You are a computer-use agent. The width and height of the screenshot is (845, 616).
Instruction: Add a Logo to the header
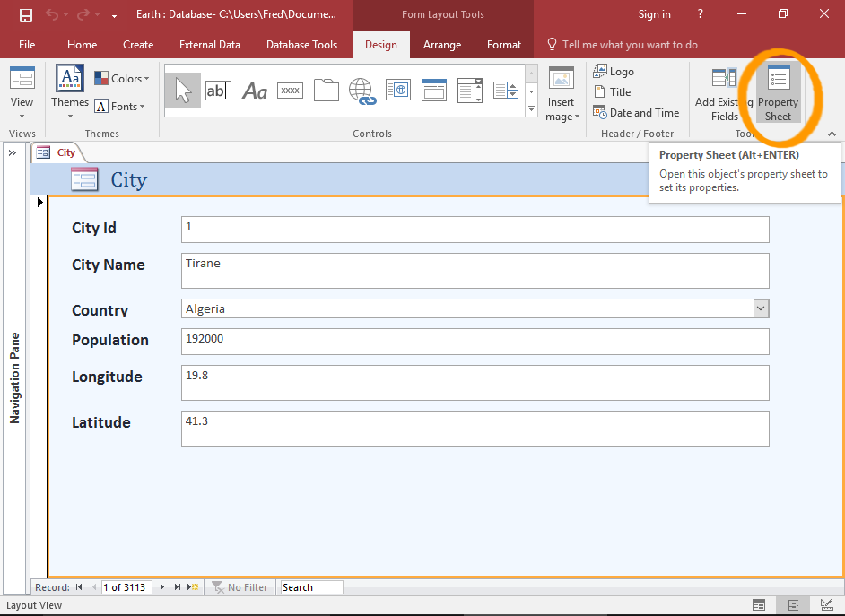(614, 72)
